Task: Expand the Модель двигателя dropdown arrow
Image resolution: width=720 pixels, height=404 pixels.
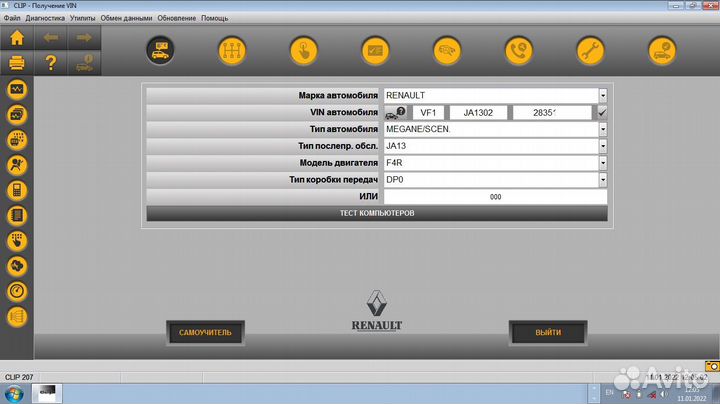Action: (603, 163)
